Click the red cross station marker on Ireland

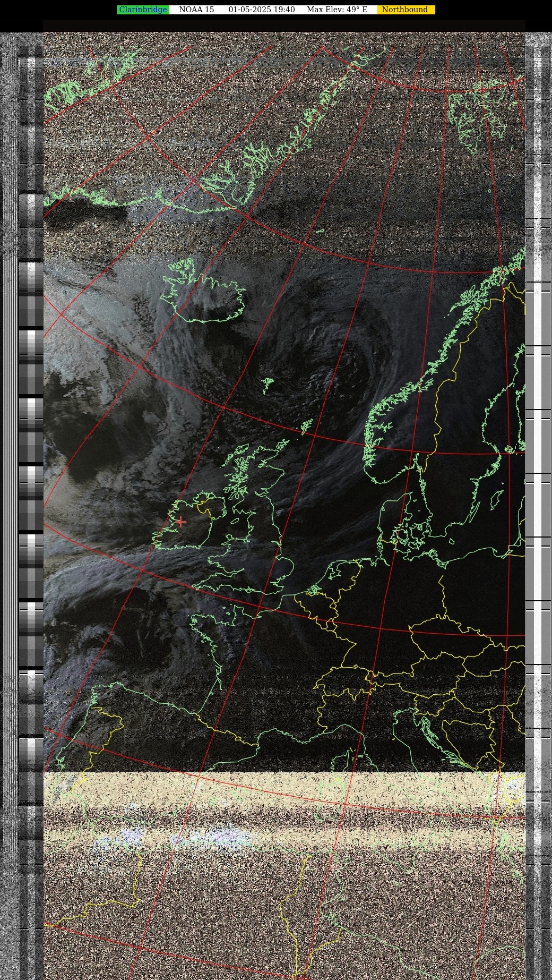point(181,522)
